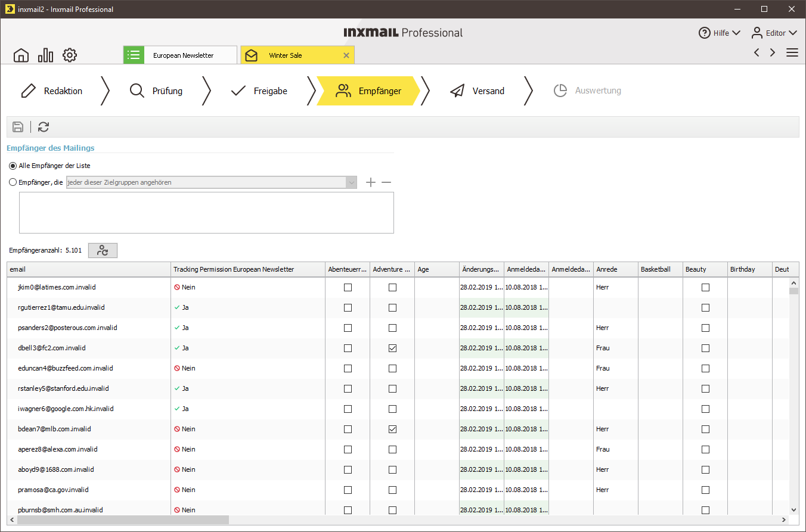Close the Winter Sale tab
806x532 pixels.
(x=346, y=55)
